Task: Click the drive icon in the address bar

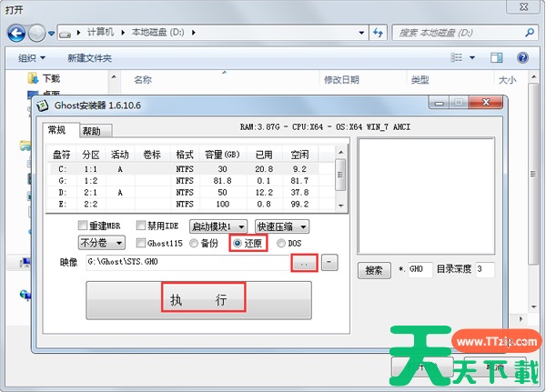Action: point(66,34)
